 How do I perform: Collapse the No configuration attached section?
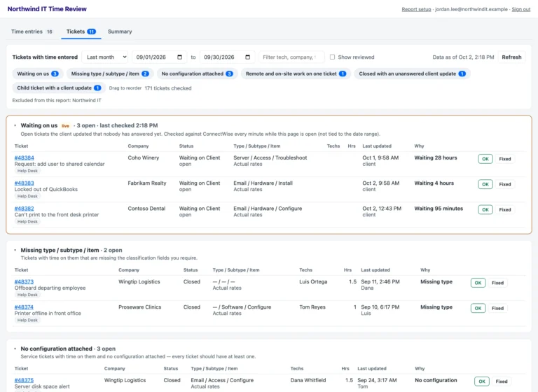pyautogui.click(x=15, y=349)
